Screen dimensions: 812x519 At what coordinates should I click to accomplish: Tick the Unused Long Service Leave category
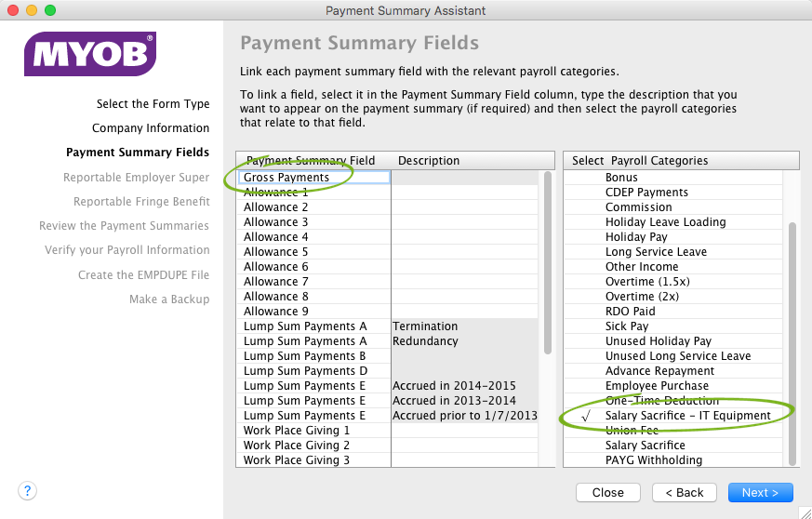pos(673,356)
